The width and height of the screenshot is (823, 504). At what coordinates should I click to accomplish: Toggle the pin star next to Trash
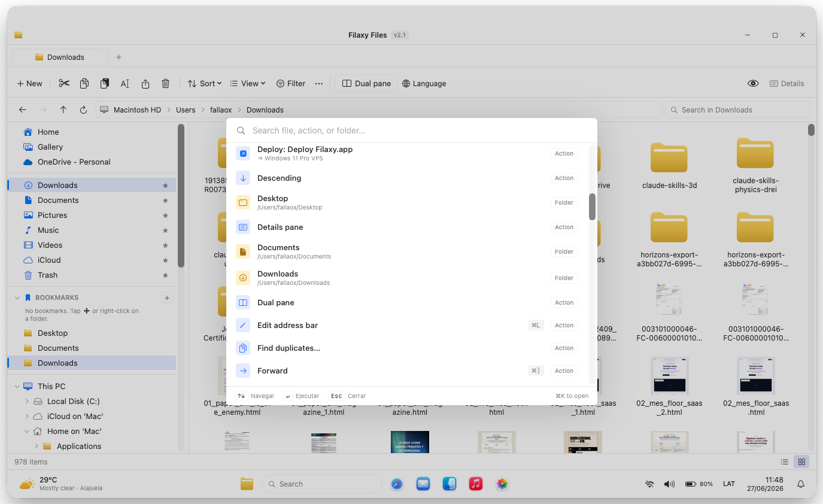coord(166,275)
